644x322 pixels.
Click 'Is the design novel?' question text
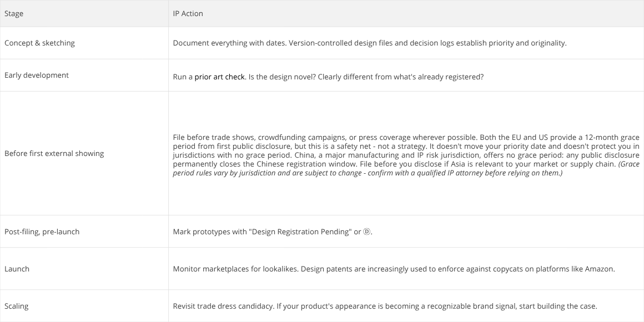282,77
